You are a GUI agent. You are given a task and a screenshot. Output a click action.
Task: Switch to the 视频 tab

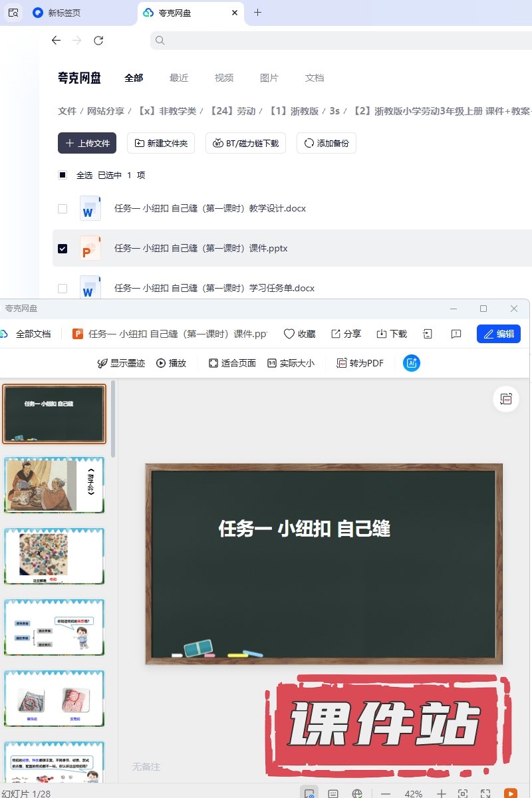224,78
